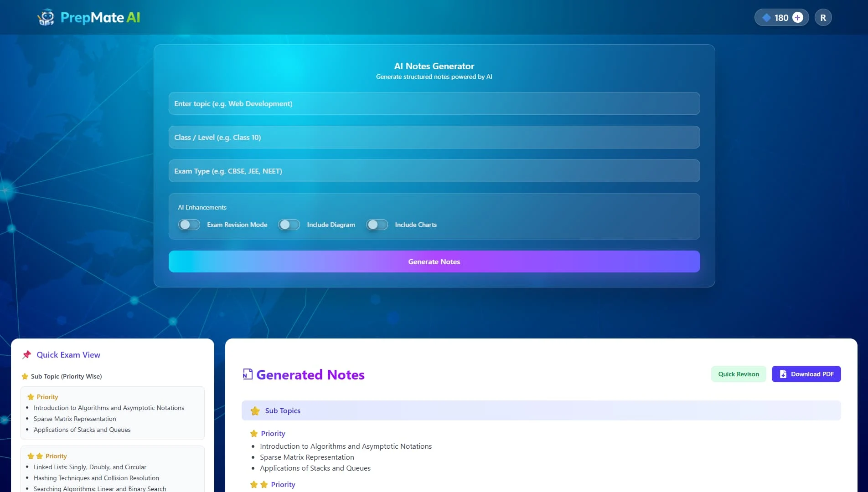
Task: Click into the Exam Type field
Action: tap(434, 171)
